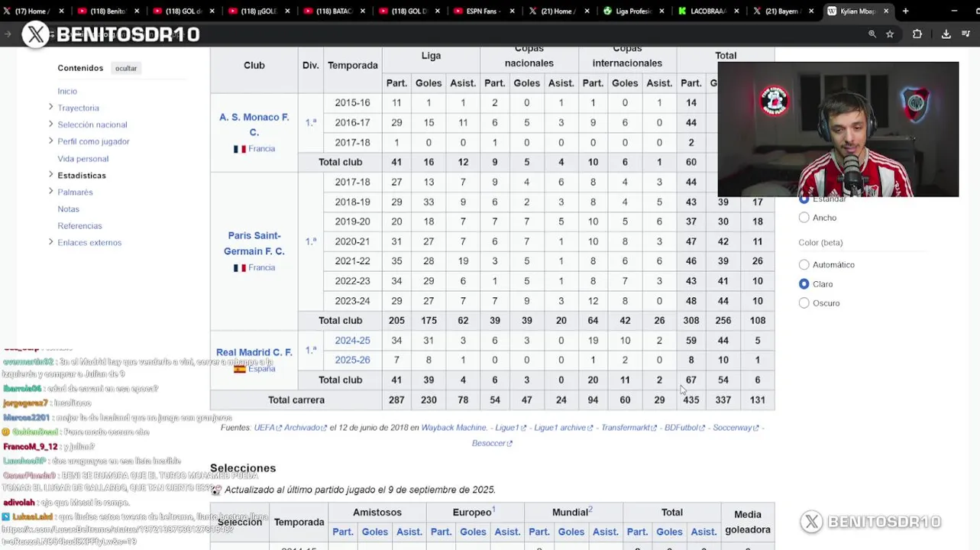980x550 pixels.
Task: Open the new tab plus button
Action: point(905,11)
